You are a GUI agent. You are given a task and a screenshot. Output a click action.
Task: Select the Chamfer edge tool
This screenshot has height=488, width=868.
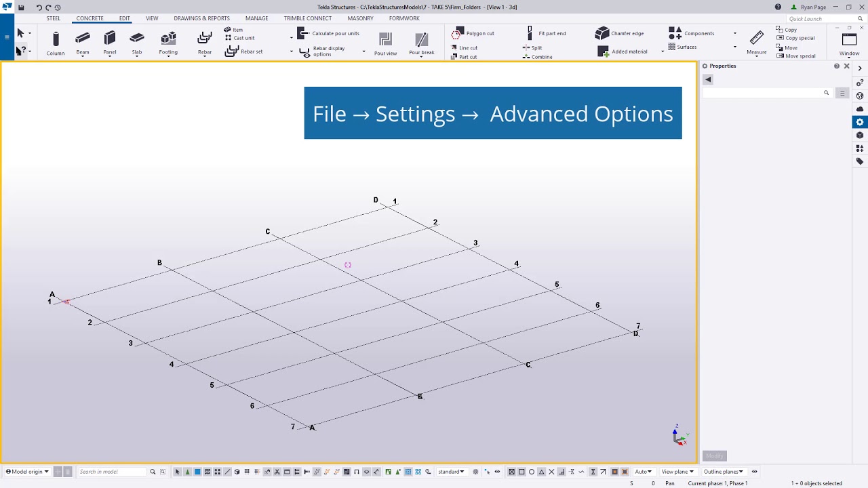[620, 33]
